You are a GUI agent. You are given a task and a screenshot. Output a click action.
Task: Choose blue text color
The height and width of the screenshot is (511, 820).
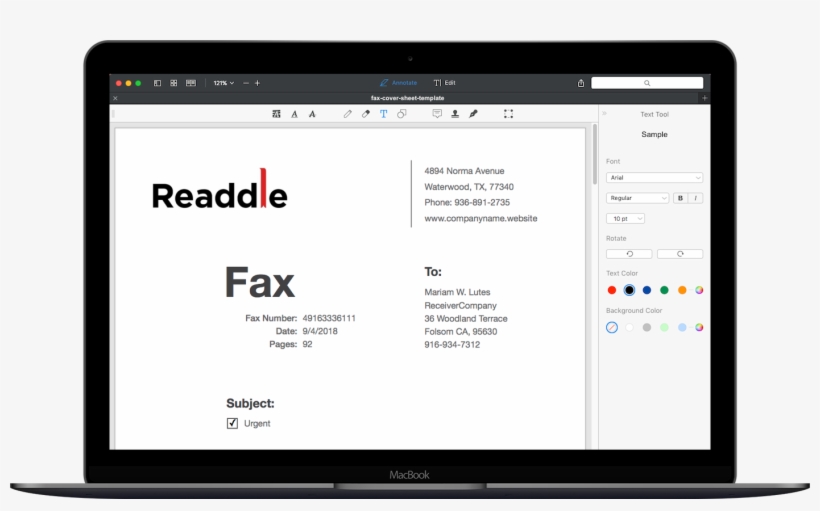tap(647, 290)
